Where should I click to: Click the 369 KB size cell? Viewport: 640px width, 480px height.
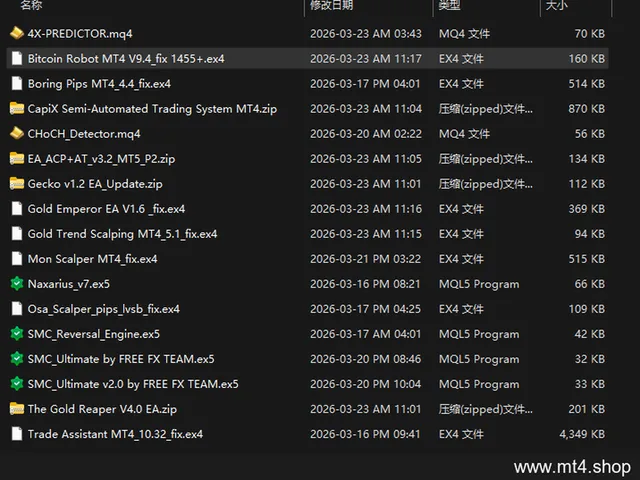587,209
